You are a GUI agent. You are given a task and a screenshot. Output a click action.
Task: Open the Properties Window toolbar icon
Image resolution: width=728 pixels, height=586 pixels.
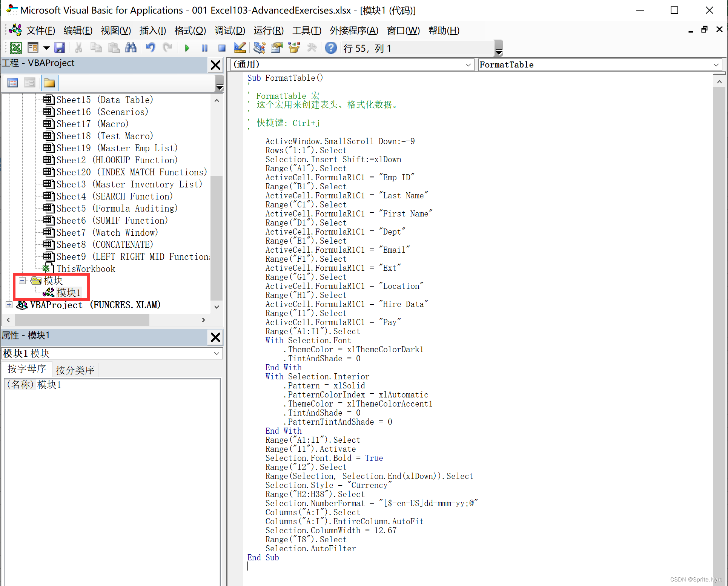pyautogui.click(x=276, y=48)
